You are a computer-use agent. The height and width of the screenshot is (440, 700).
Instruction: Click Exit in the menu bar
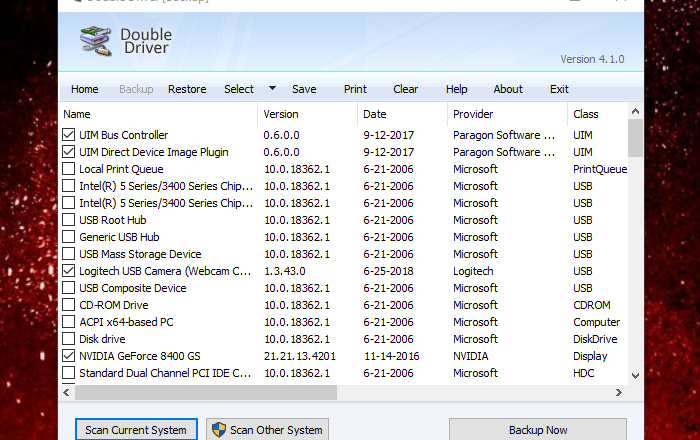(x=559, y=89)
